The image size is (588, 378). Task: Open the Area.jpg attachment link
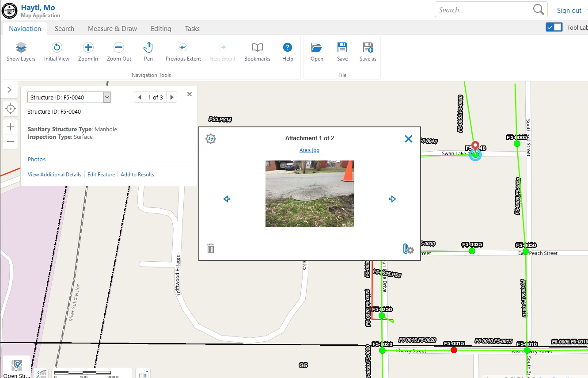click(x=309, y=150)
